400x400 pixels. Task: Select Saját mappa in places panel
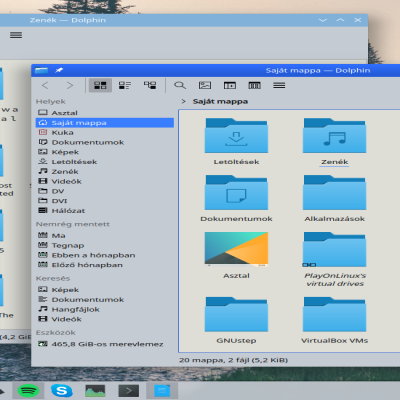(105, 123)
